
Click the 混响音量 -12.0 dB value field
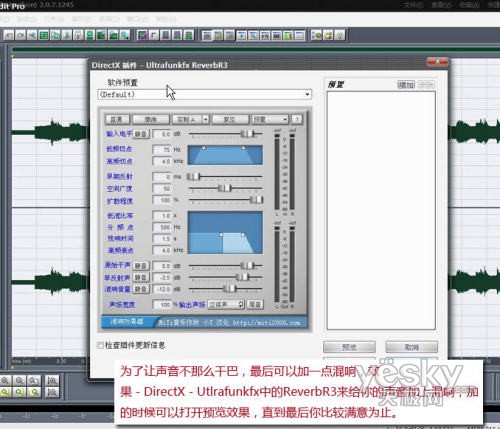[x=162, y=289]
